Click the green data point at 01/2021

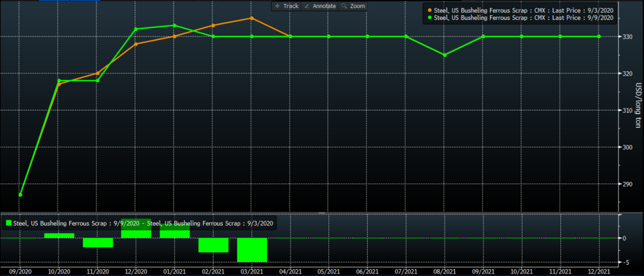click(175, 25)
